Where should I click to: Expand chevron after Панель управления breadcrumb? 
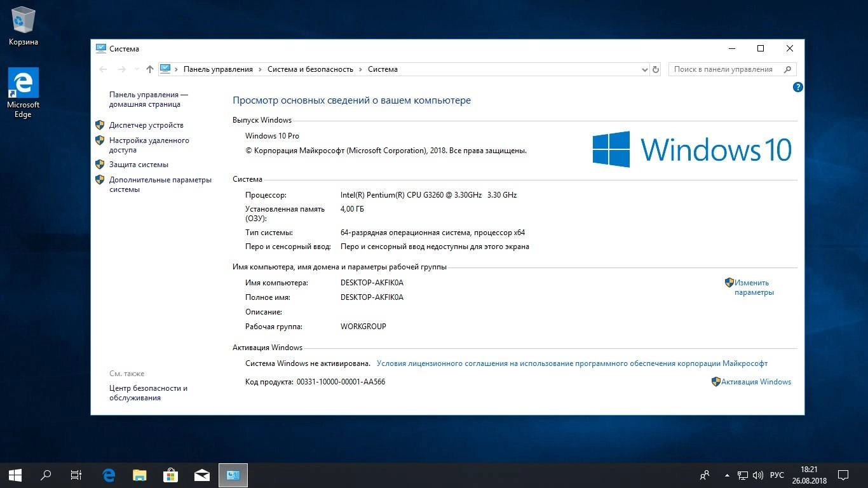260,69
